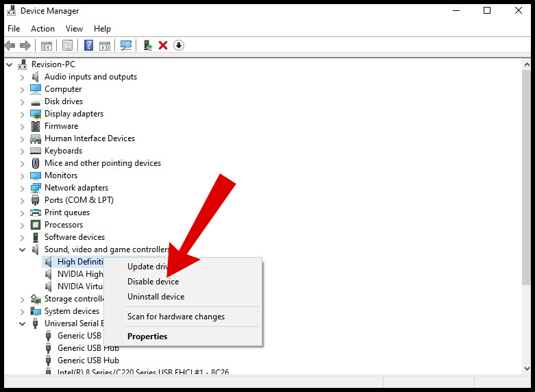Click the Firmware chip icon

[36, 126]
